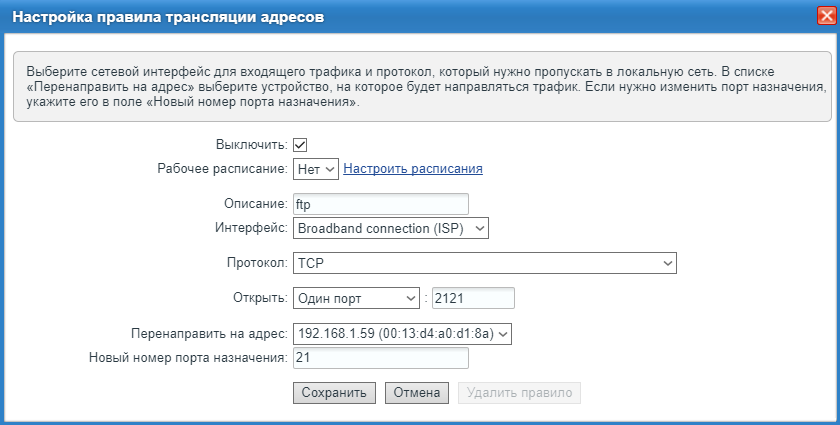Toggle the "Выключить" checkbox
Image resolution: width=840 pixels, height=425 pixels.
point(300,145)
